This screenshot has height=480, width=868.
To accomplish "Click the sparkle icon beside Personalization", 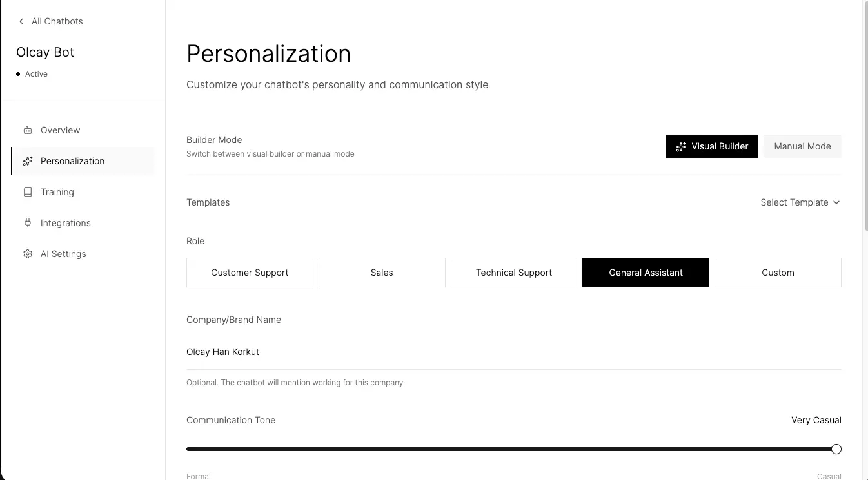I will (28, 161).
